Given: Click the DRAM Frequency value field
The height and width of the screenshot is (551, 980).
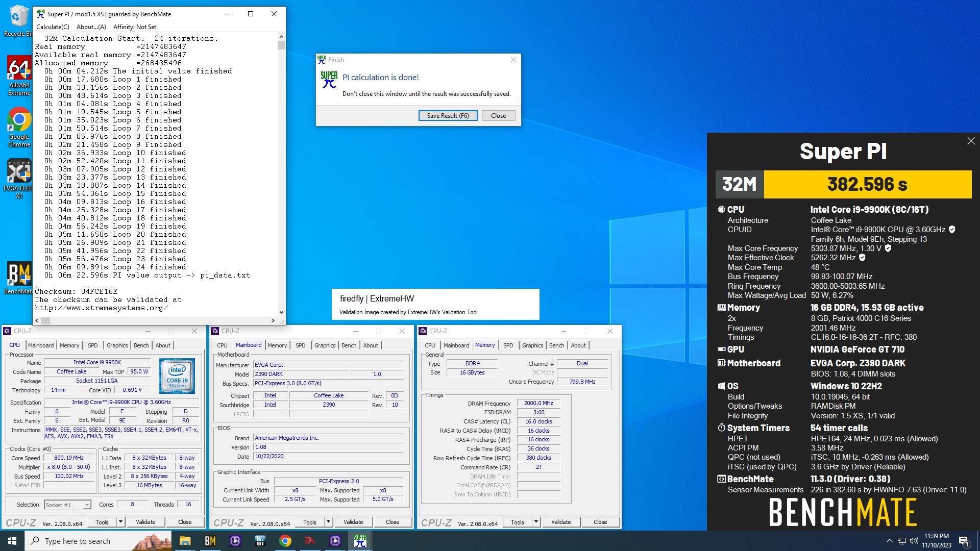Looking at the screenshot, I should (538, 403).
